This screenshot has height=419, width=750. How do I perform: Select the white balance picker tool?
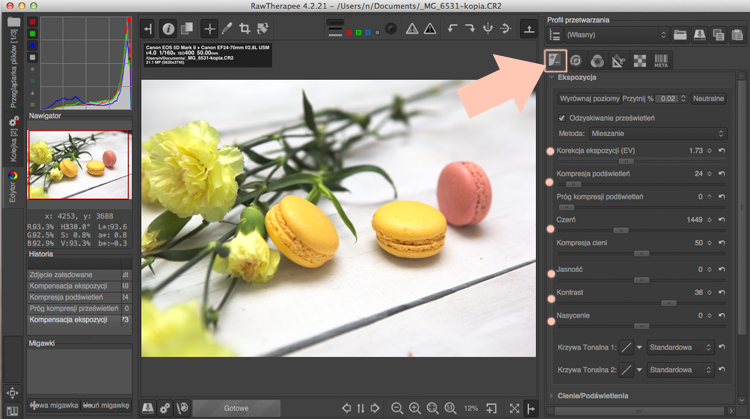pos(227,29)
